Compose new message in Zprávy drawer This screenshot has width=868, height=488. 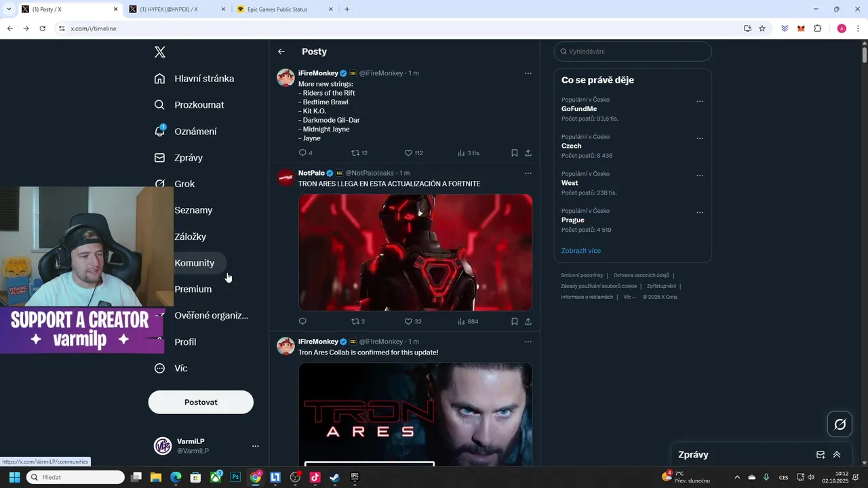[x=821, y=455]
